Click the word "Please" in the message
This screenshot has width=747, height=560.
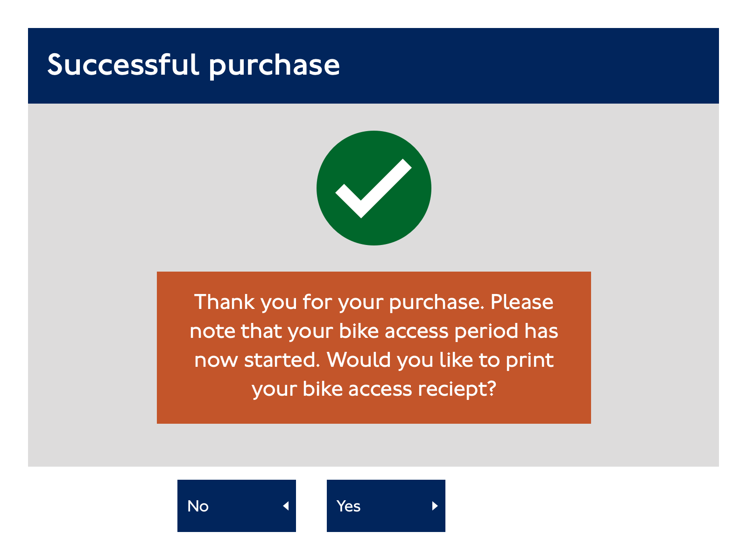[522, 301]
